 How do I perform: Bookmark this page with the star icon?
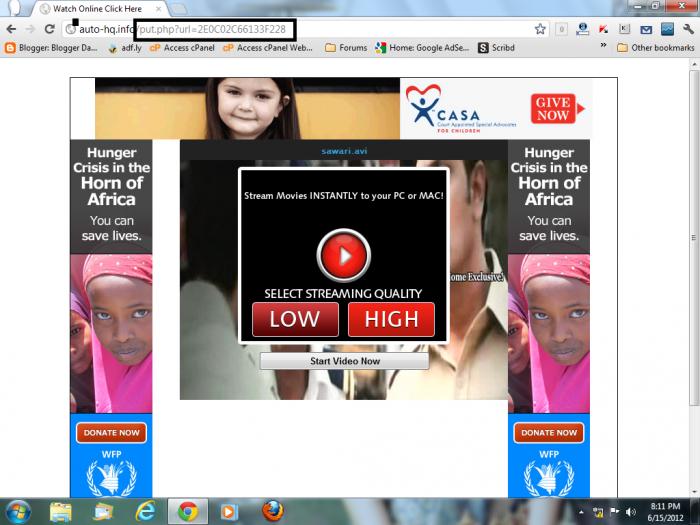pos(540,29)
